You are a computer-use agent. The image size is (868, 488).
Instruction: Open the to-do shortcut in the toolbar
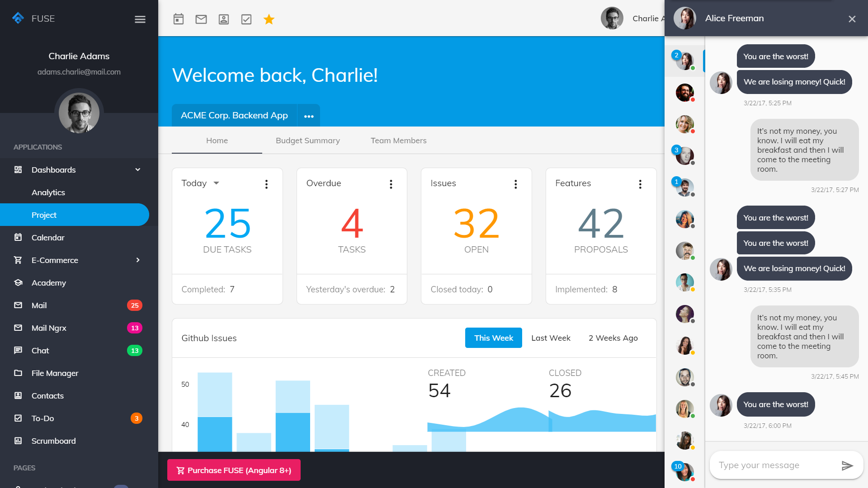tap(246, 19)
